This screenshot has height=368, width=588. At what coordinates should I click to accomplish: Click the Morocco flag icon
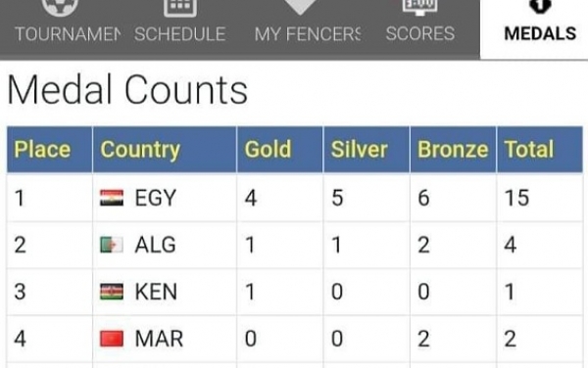[x=112, y=339]
